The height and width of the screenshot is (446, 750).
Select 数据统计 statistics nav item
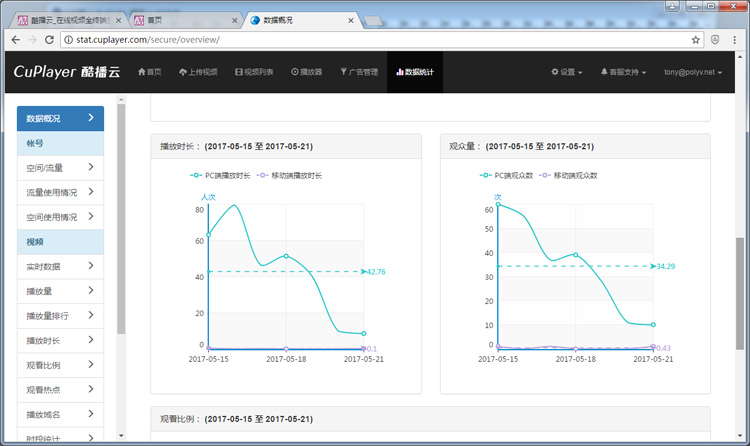(414, 72)
